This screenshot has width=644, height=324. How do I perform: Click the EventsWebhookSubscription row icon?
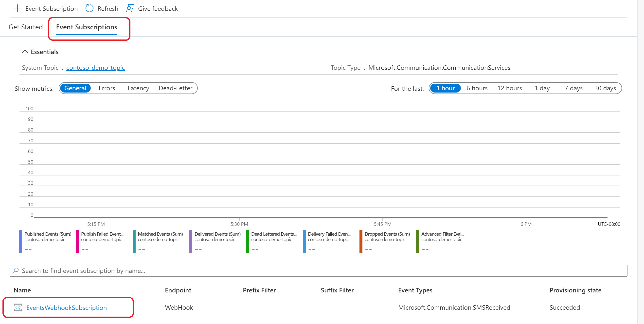pyautogui.click(x=18, y=307)
